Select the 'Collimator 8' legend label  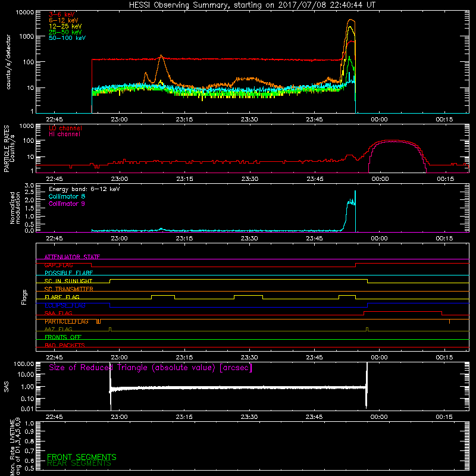point(67,196)
